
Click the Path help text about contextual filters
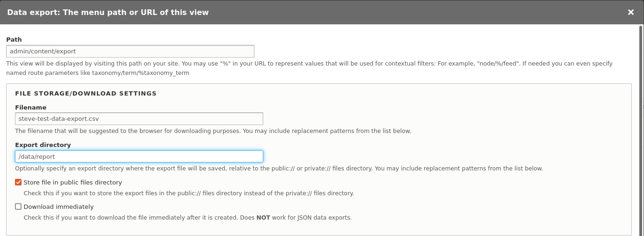click(309, 68)
